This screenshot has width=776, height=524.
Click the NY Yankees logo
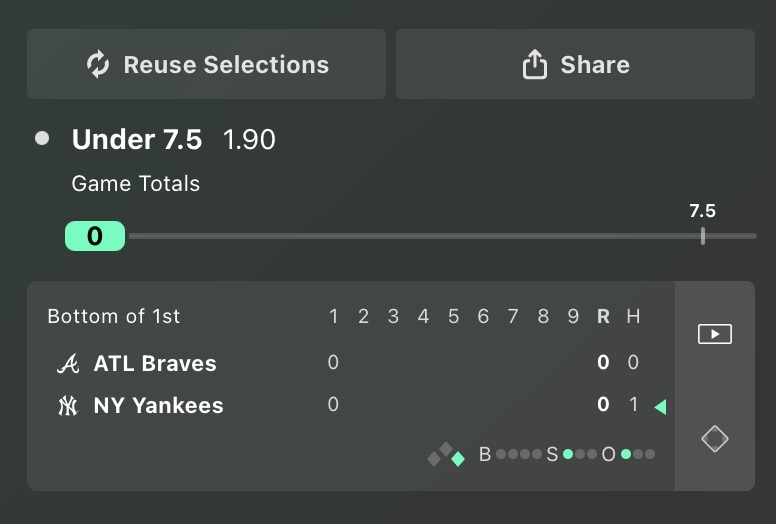pos(68,406)
